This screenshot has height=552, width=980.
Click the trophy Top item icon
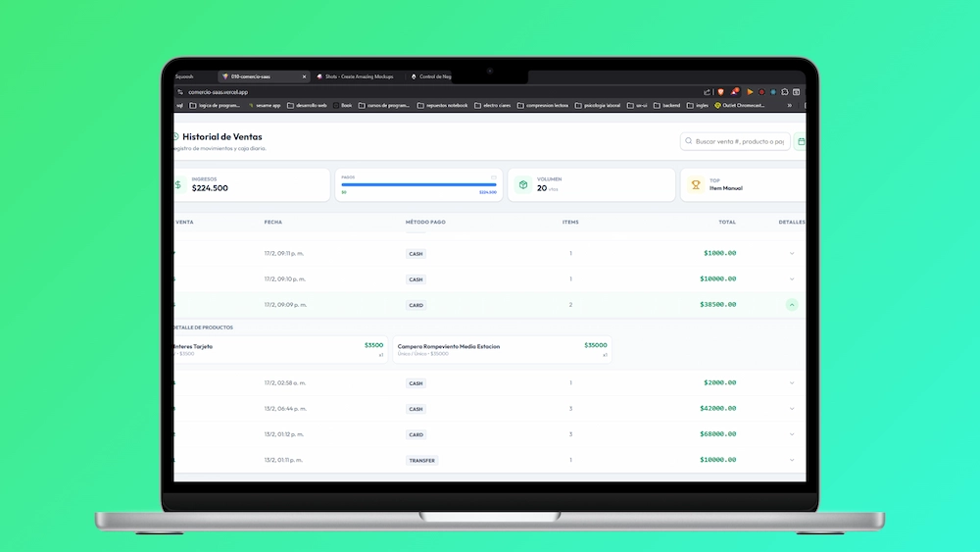click(x=696, y=184)
